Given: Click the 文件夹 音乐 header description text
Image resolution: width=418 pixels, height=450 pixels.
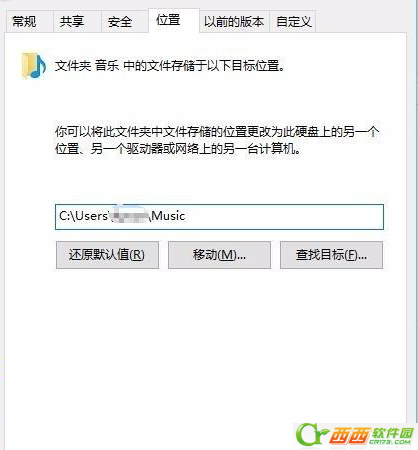Looking at the screenshot, I should (x=170, y=66).
